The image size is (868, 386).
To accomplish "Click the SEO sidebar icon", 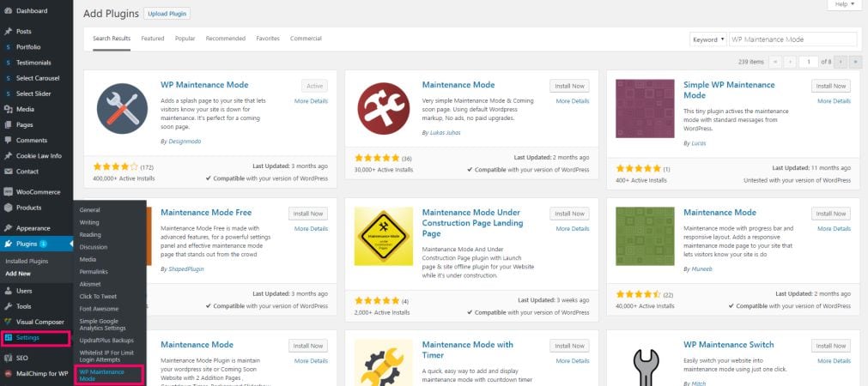I will click(x=8, y=358).
